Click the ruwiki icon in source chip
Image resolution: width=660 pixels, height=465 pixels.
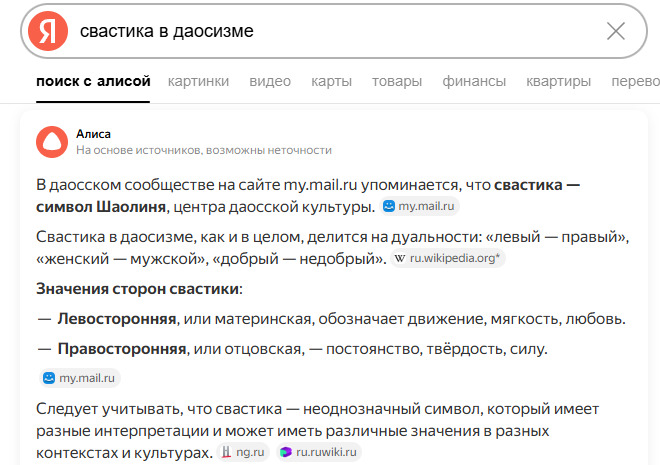click(286, 452)
